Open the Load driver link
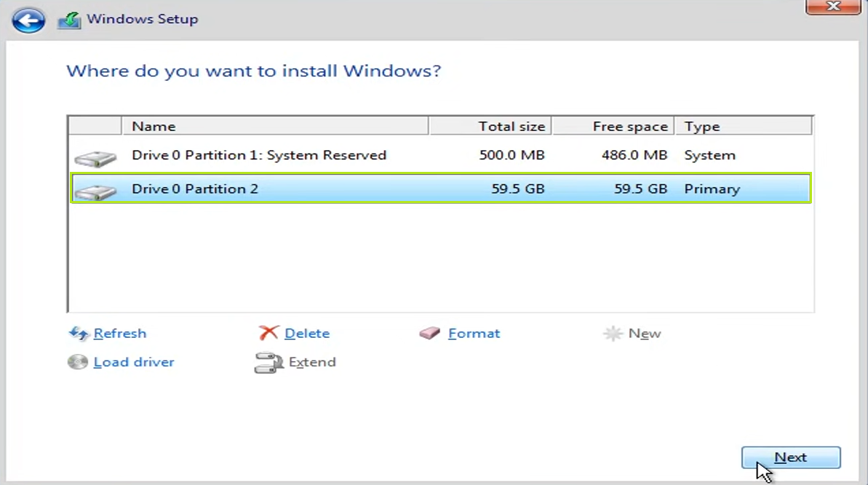 (x=134, y=362)
